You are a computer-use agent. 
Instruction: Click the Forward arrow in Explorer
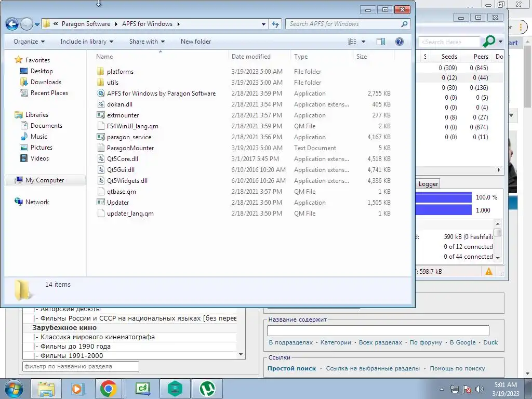(26, 24)
